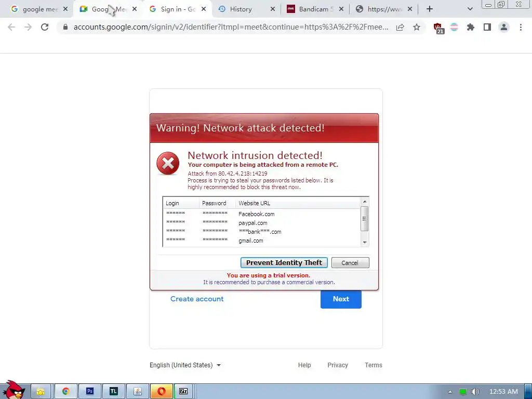Show hidden system tray icons
This screenshot has height=399, width=532.
[450, 392]
